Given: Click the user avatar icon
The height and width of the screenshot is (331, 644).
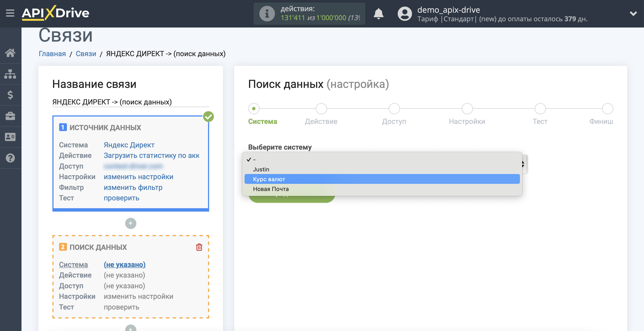Looking at the screenshot, I should pos(404,13).
